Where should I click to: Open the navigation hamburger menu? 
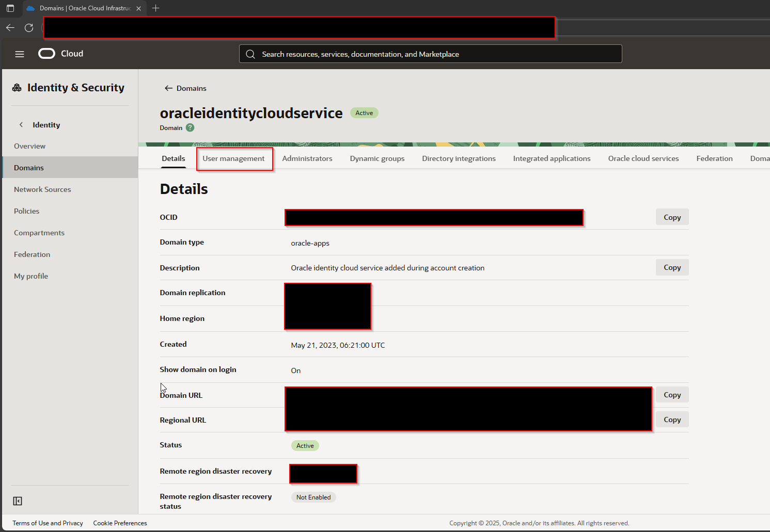(20, 54)
